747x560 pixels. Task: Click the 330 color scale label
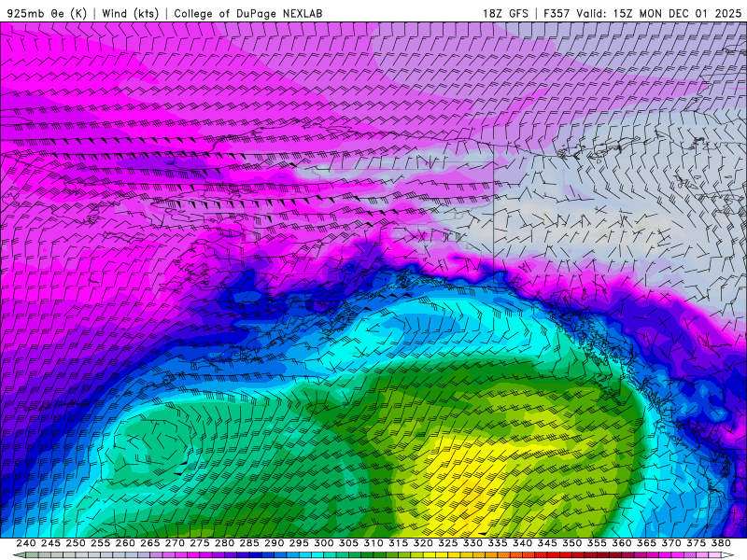pyautogui.click(x=472, y=543)
